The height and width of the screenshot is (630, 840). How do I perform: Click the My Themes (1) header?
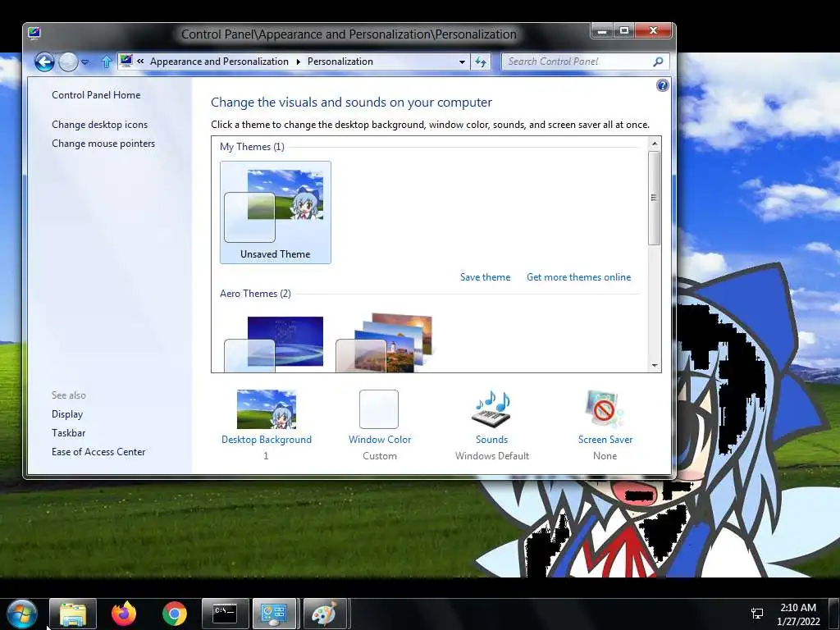coord(252,147)
